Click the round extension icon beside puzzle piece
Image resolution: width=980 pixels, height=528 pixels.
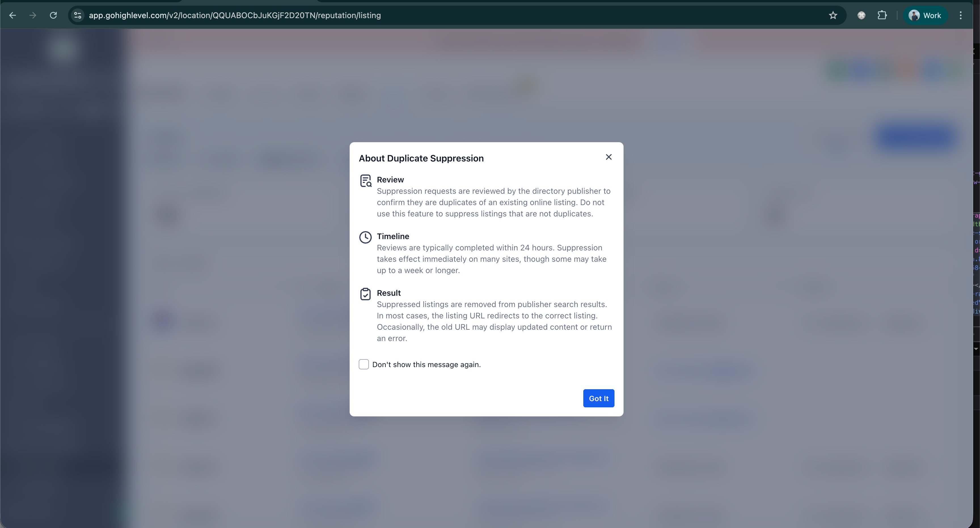coord(861,15)
